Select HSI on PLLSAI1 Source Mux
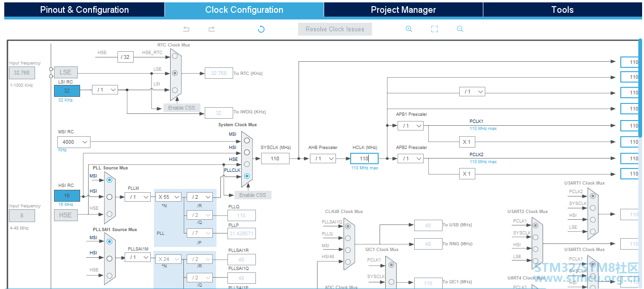This screenshot has height=289, width=644. coord(109,259)
